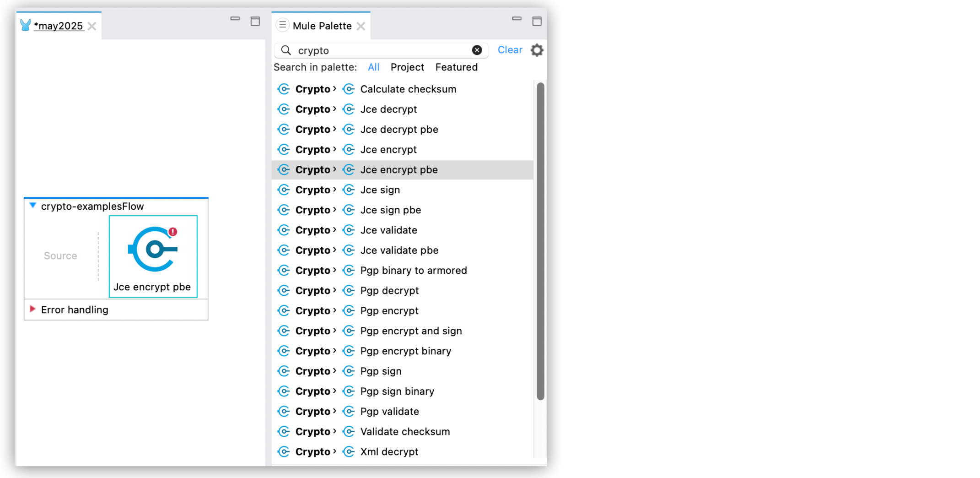Click the Pgp decrypt operation icon
The height and width of the screenshot is (478, 980).
(x=349, y=290)
